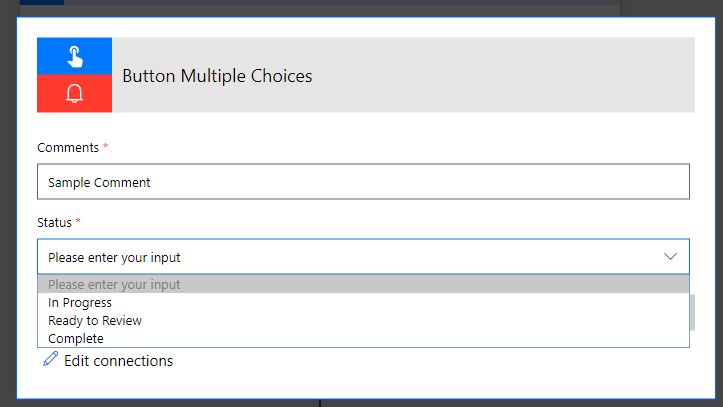Pick Ready to Review from the list
Image resolution: width=723 pixels, height=407 pixels.
[x=95, y=321]
